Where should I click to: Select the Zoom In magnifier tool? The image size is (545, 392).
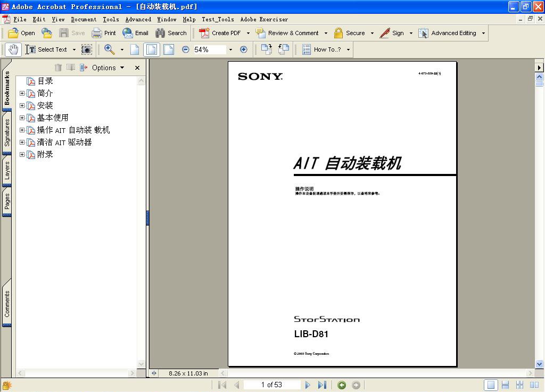pyautogui.click(x=110, y=49)
